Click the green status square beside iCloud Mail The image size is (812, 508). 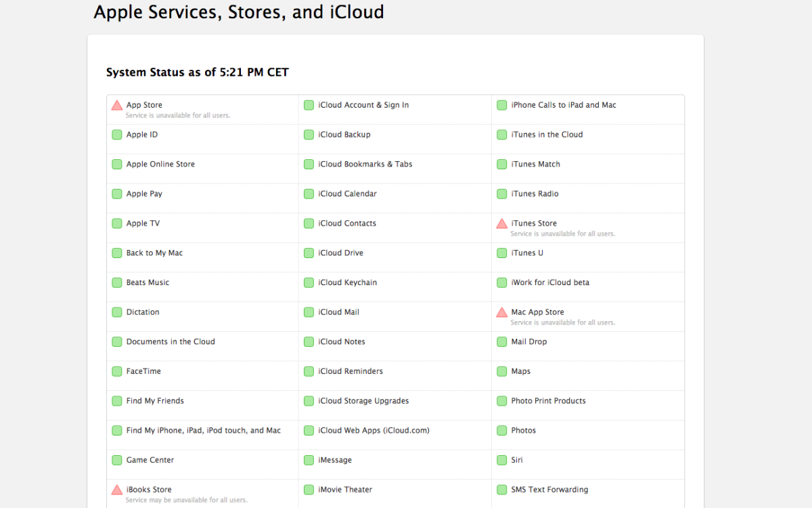[309, 312]
